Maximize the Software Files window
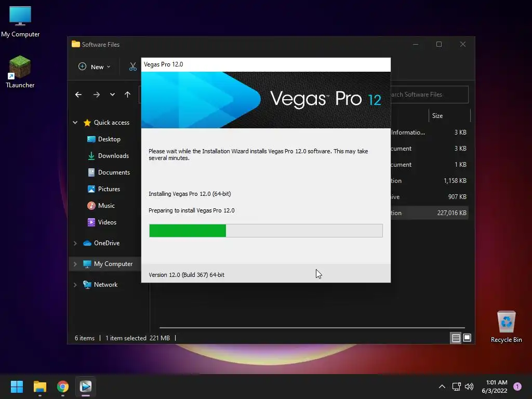 click(x=439, y=45)
